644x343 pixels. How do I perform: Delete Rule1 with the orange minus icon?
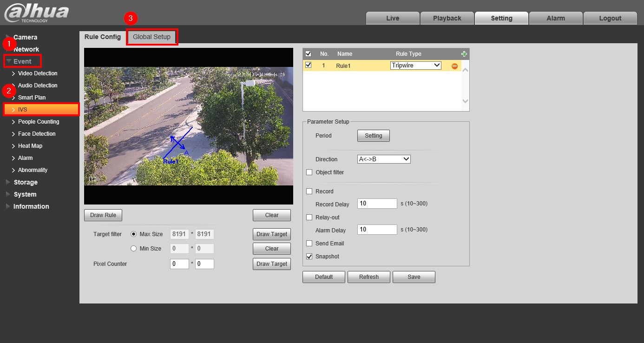454,66
